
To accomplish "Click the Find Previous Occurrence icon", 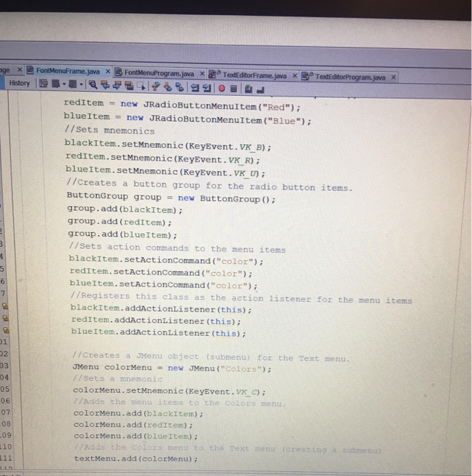I will 105,85.
